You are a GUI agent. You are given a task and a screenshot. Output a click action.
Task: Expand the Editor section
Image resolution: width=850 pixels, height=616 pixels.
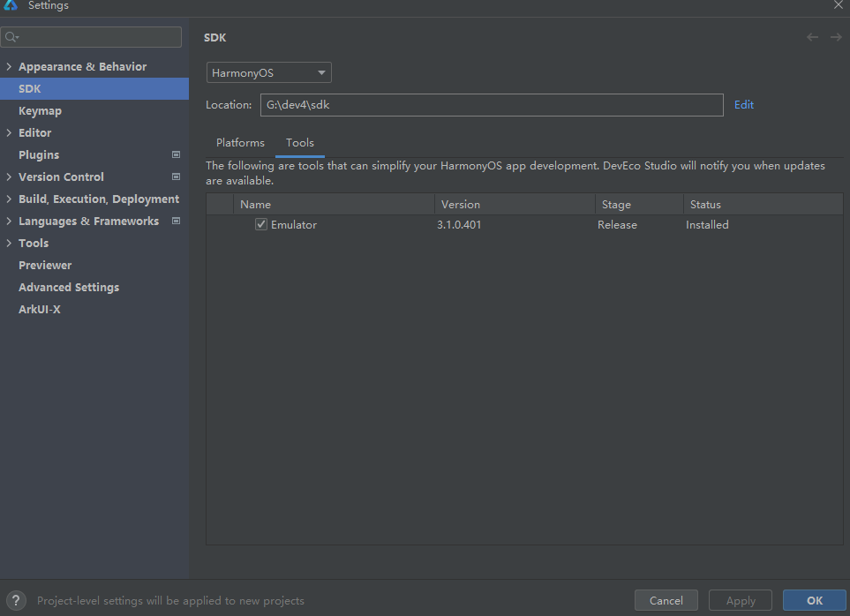pos(9,132)
